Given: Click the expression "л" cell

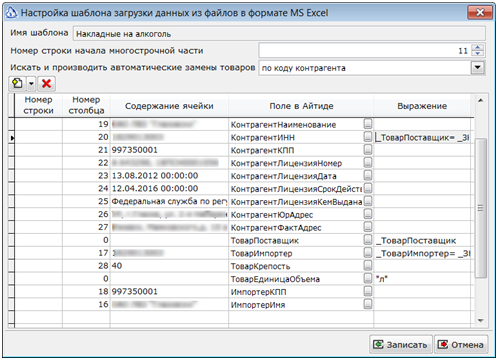Looking at the screenshot, I should (x=422, y=279).
